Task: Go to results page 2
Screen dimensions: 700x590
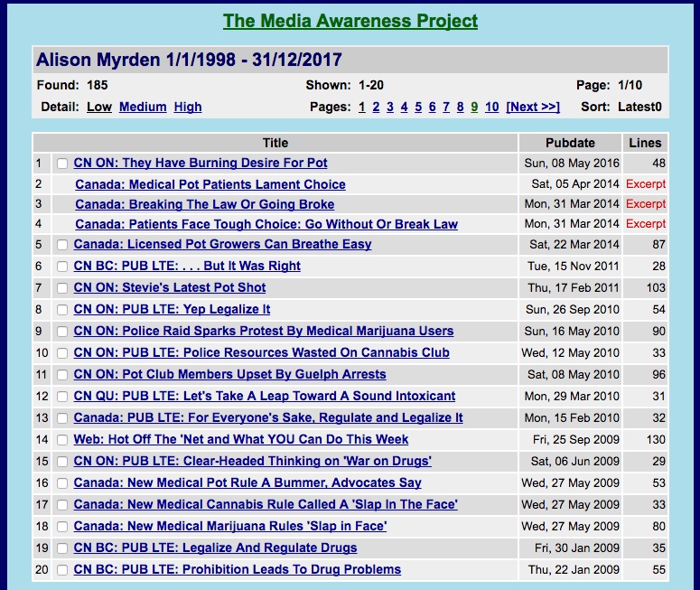Action: coord(376,107)
